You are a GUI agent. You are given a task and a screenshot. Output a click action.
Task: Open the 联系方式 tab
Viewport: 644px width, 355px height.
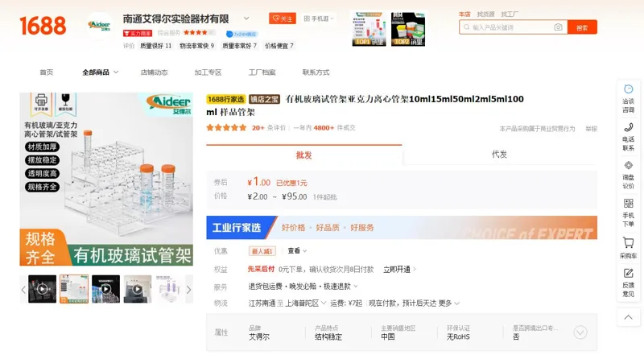click(316, 72)
